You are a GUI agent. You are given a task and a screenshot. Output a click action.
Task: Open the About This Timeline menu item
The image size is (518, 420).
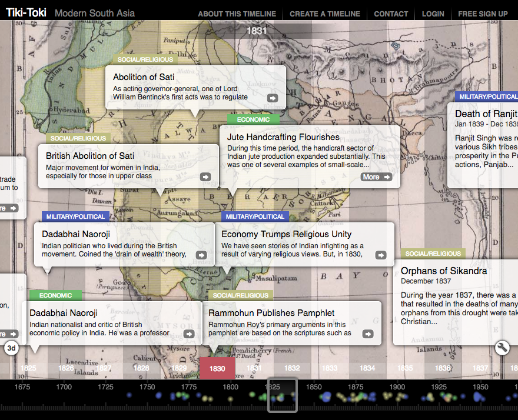click(x=237, y=14)
